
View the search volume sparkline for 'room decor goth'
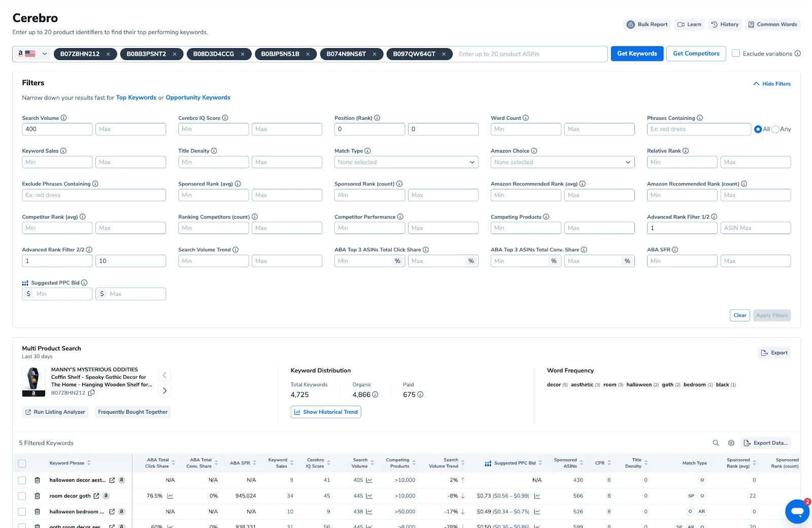(370, 496)
